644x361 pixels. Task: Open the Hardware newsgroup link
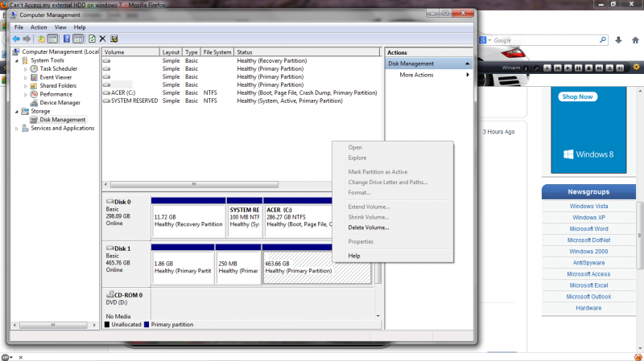pyautogui.click(x=588, y=308)
